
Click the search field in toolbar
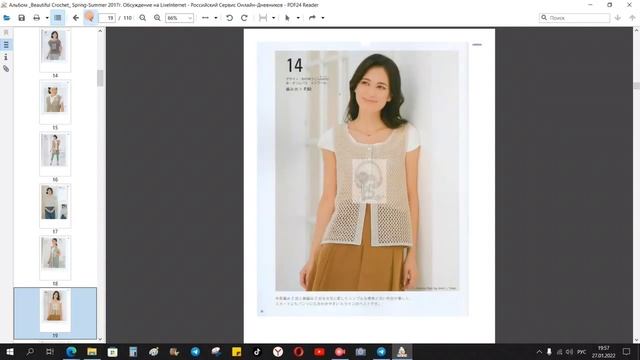pos(574,18)
